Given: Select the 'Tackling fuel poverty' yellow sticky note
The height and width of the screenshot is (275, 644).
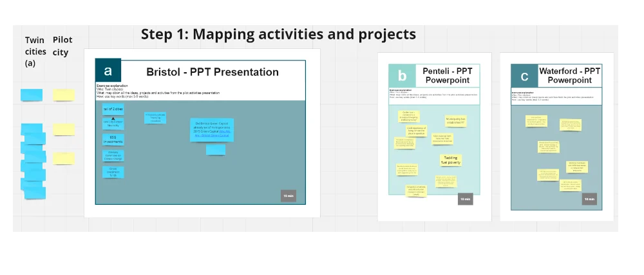Looking at the screenshot, I should pyautogui.click(x=450, y=160).
